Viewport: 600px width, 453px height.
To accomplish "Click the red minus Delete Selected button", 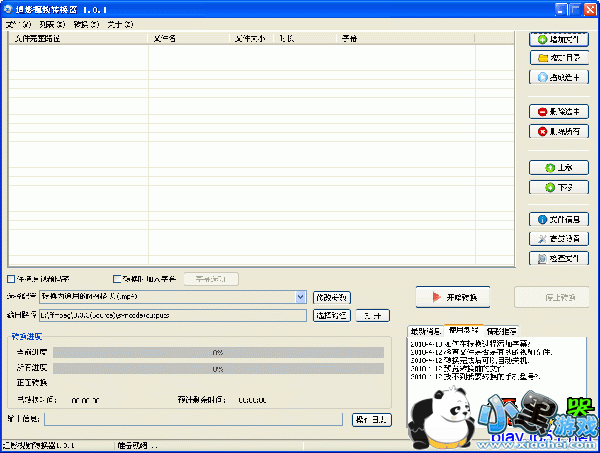I will [x=558, y=112].
